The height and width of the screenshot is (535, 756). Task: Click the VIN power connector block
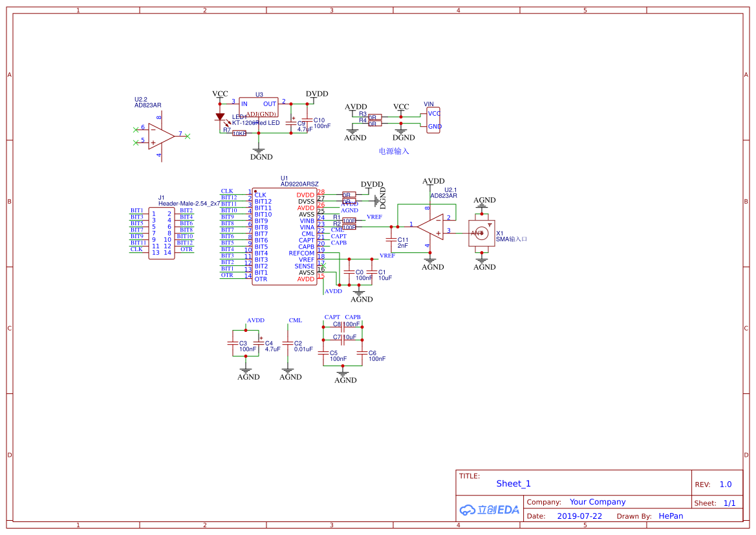(x=433, y=120)
